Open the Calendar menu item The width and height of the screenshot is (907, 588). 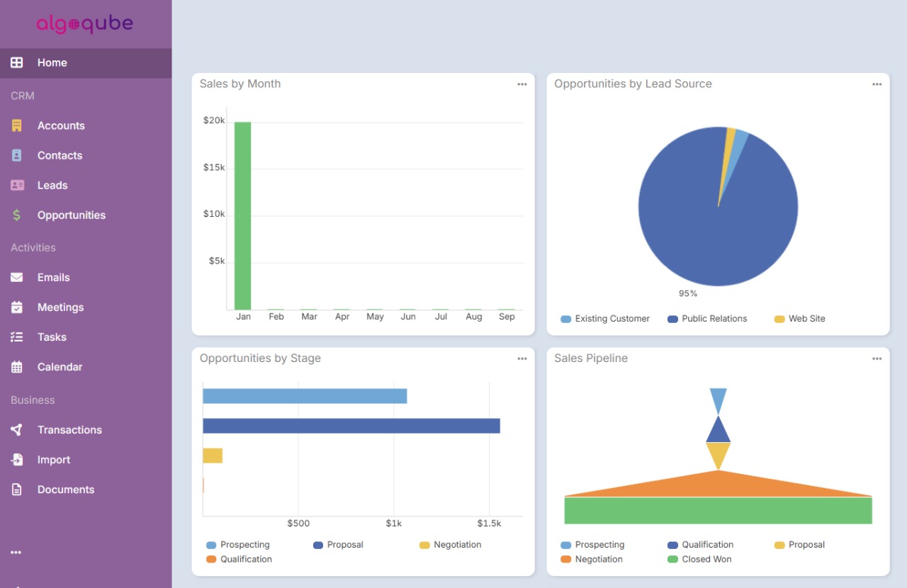click(60, 367)
